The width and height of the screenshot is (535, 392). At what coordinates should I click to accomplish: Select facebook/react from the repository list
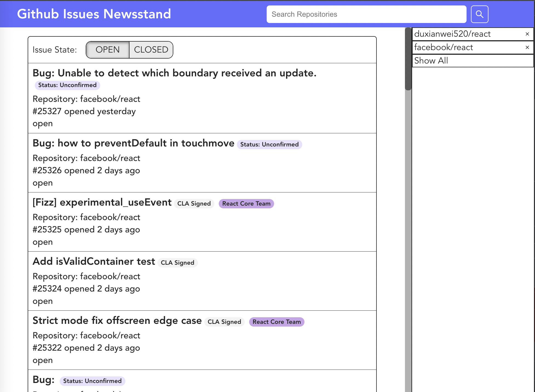click(444, 47)
